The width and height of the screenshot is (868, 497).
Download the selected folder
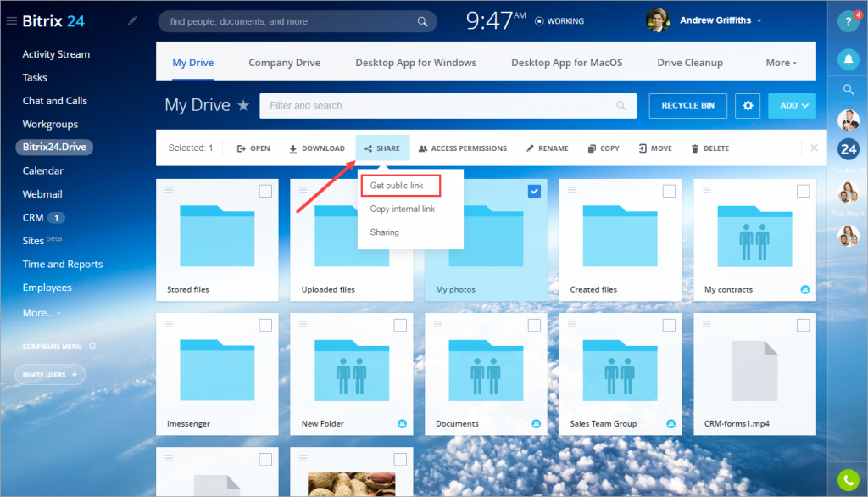coord(317,148)
